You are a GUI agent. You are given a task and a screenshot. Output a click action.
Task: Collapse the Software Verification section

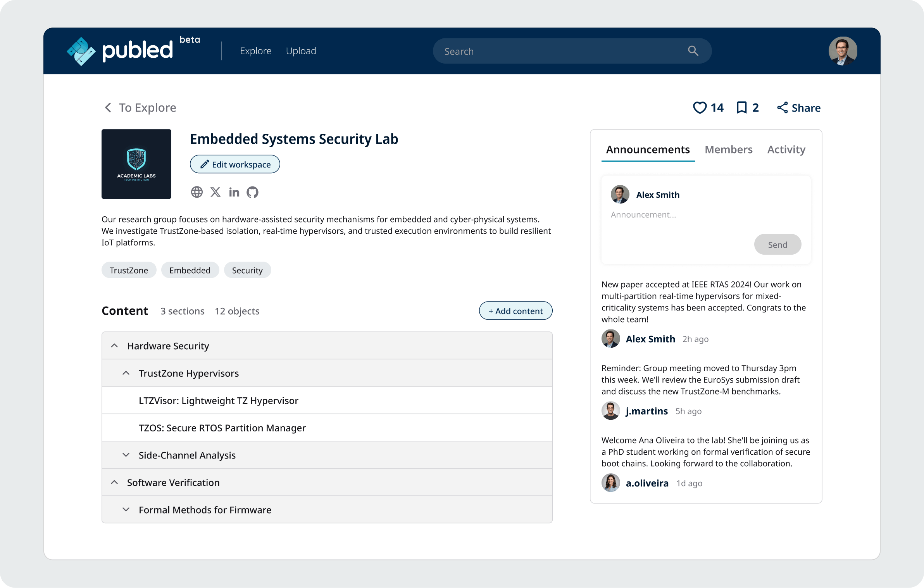(x=114, y=482)
